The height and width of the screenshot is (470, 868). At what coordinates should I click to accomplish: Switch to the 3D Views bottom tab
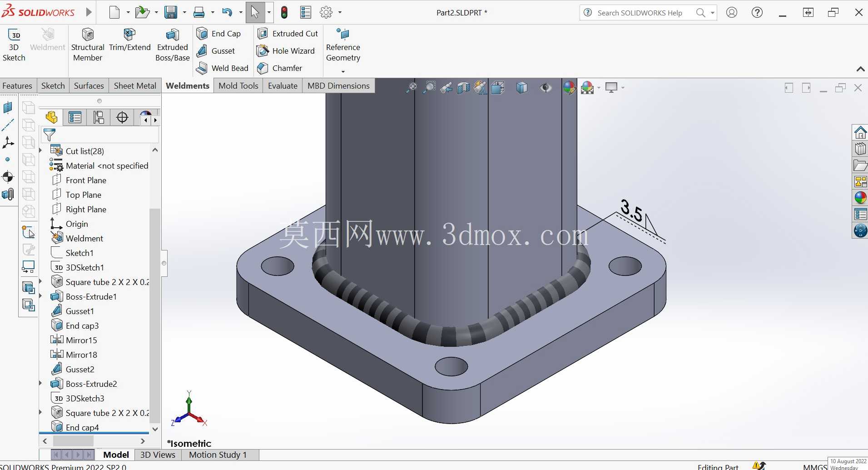158,455
